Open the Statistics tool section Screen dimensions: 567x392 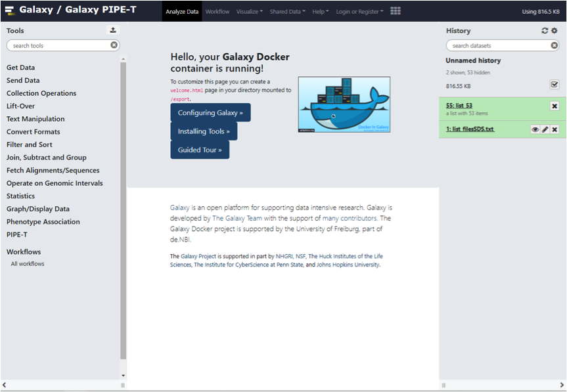click(20, 196)
